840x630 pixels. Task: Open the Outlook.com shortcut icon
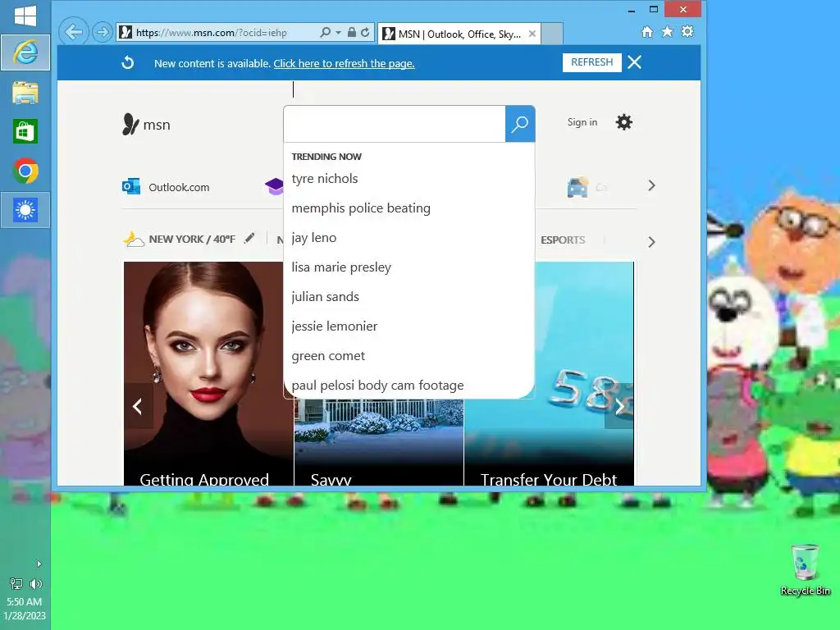point(131,186)
